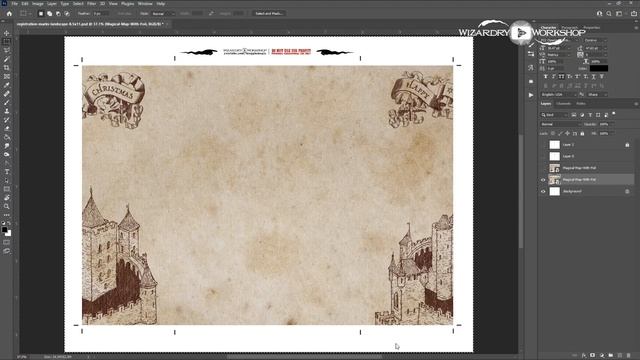This screenshot has height=360, width=640.
Task: Click the Feather input field
Action: pyautogui.click(x=101, y=13)
